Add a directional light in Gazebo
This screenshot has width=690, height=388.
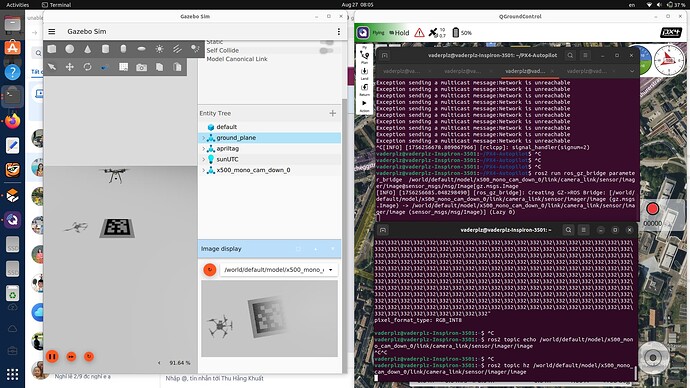177,49
